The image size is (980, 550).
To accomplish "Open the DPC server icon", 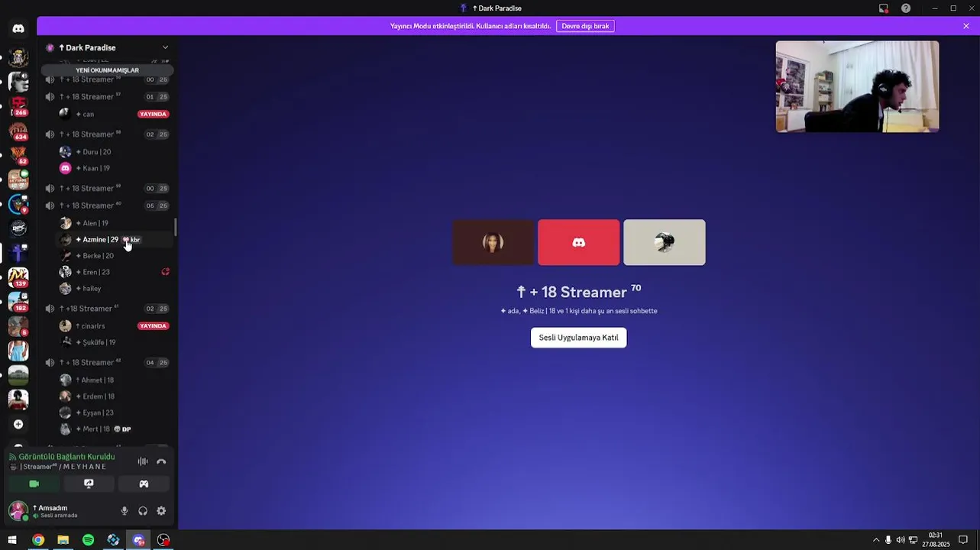I will (18, 228).
